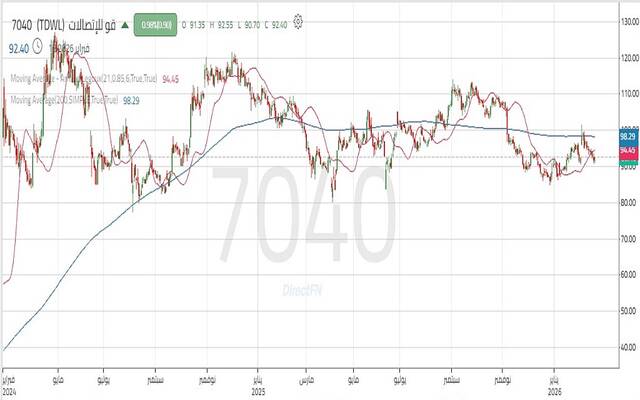The height and width of the screenshot is (400, 640).
Task: Click the green price change badge
Action: pyautogui.click(x=155, y=21)
